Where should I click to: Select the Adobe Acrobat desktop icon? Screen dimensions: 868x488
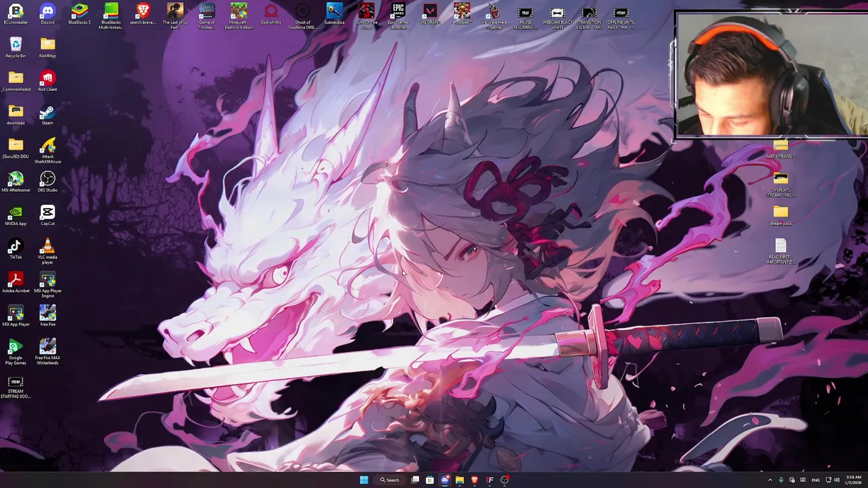point(16,282)
